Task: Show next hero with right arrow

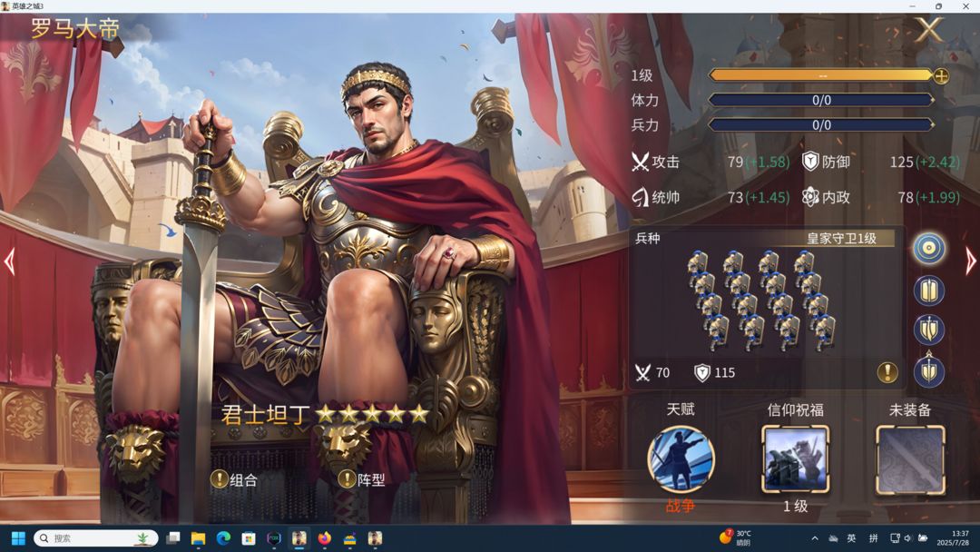Action: [970, 261]
